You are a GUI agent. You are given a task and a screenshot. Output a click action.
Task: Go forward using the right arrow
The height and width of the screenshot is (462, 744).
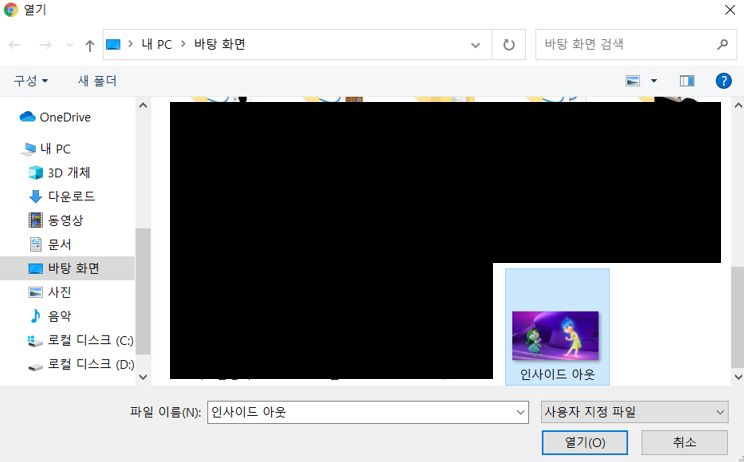point(46,45)
